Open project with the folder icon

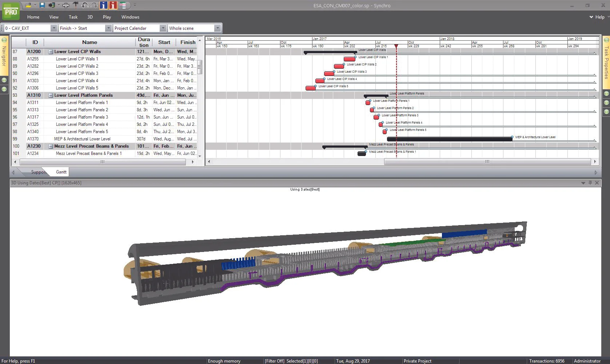[28, 5]
